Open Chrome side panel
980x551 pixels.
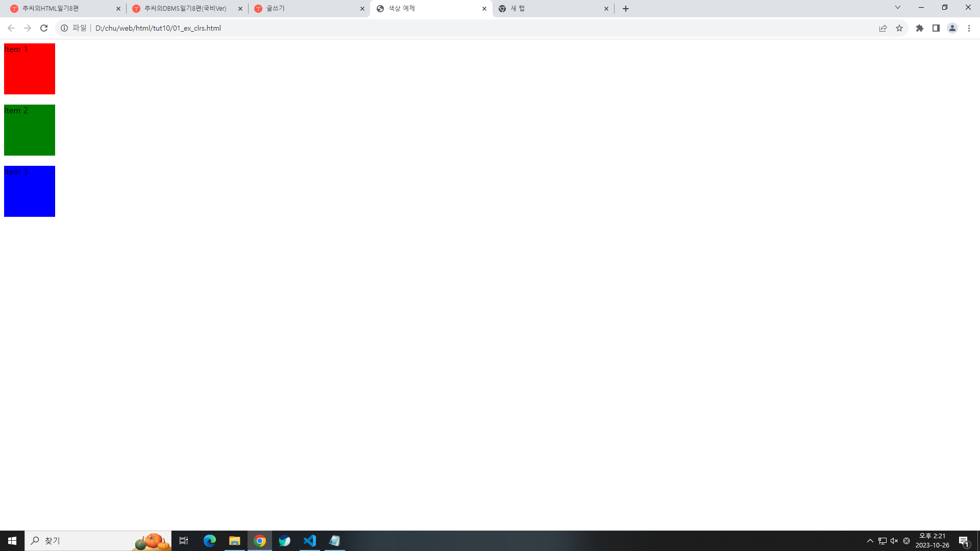point(936,28)
